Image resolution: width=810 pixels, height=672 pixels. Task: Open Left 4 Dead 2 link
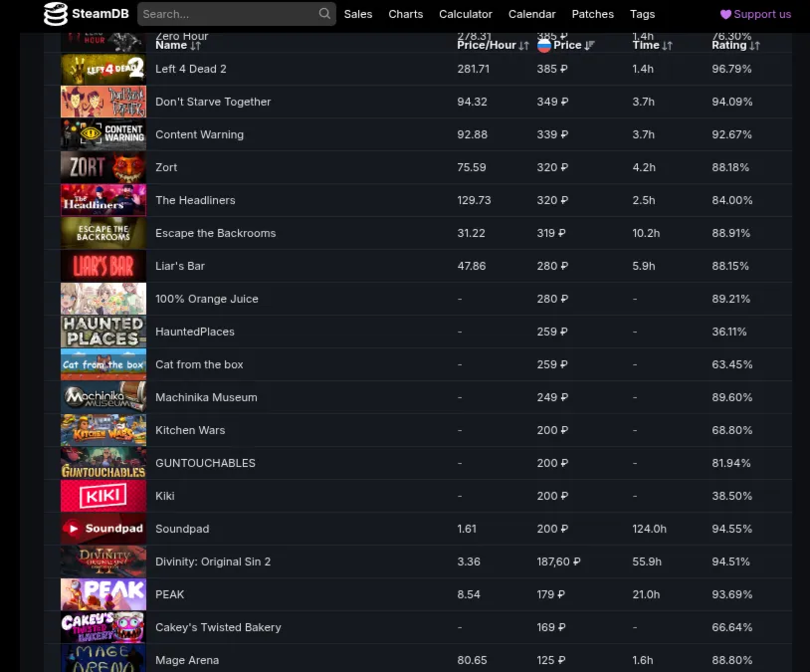[x=191, y=69]
